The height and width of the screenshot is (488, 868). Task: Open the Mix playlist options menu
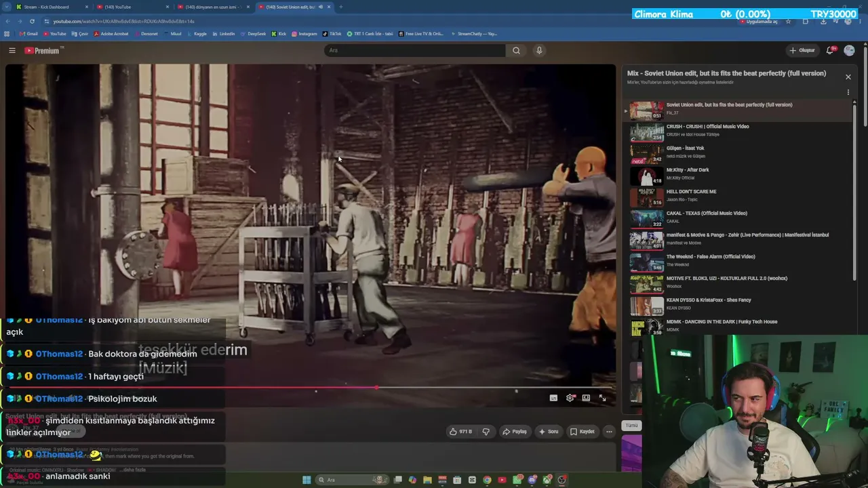coord(848,92)
